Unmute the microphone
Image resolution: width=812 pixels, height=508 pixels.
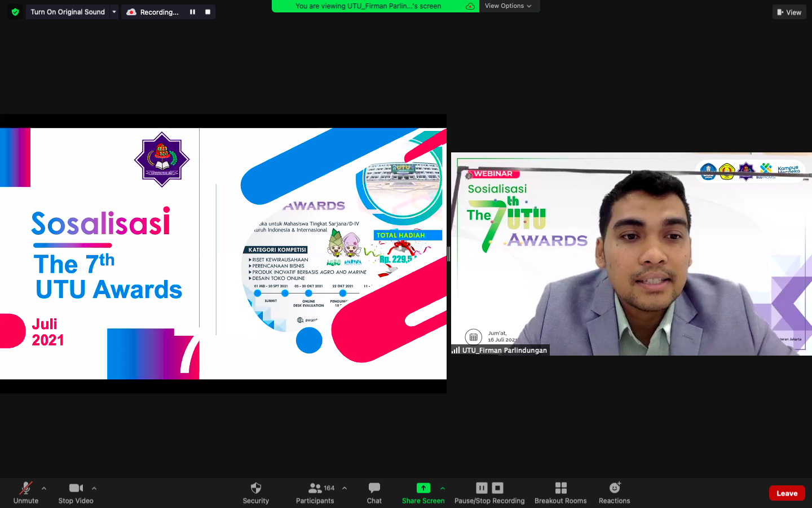click(x=26, y=492)
